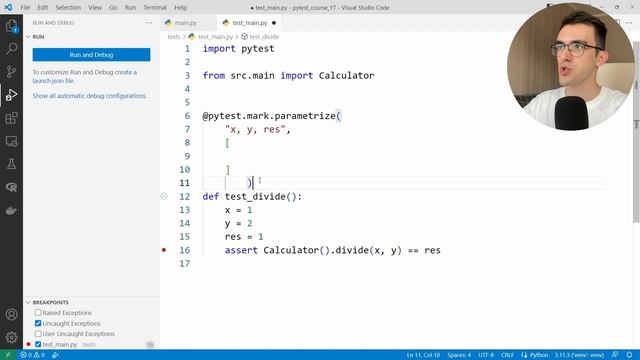Viewport: 640px width, 360px height.
Task: Open editor more actions ellipsis
Action: click(629, 23)
